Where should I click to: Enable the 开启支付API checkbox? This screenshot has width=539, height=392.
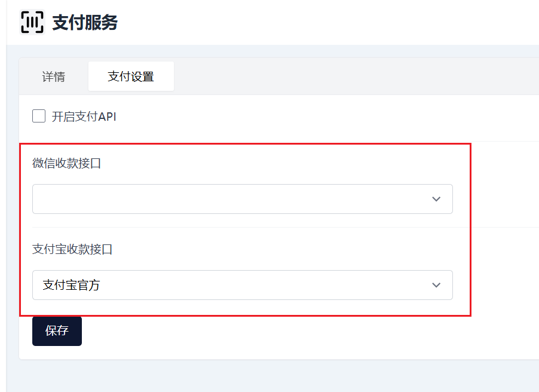coord(39,116)
